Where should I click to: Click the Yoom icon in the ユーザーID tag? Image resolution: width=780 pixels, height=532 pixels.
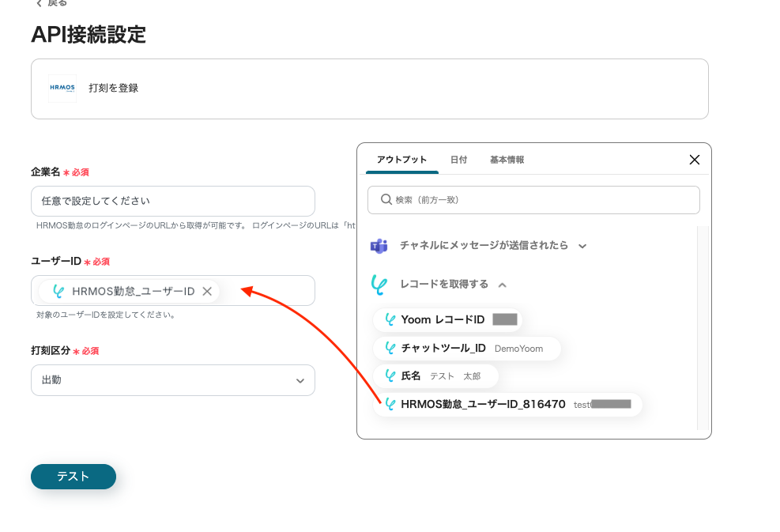(58, 291)
